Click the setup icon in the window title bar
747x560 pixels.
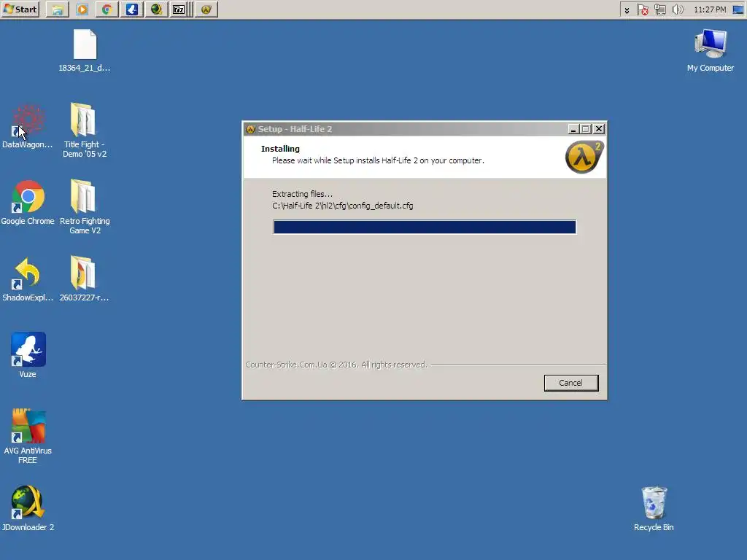coord(251,129)
